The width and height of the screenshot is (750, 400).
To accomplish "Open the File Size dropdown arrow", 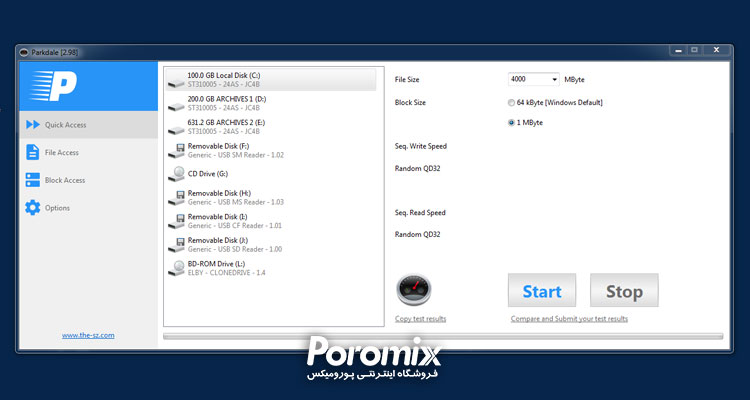I will click(x=554, y=79).
